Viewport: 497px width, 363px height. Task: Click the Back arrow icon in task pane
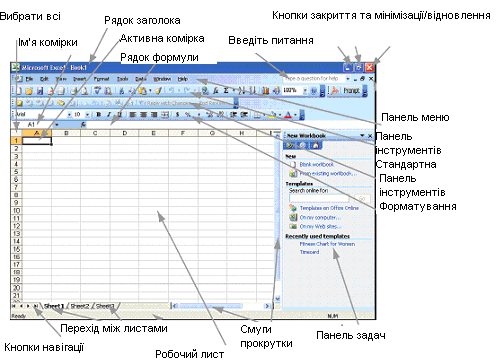click(x=289, y=145)
